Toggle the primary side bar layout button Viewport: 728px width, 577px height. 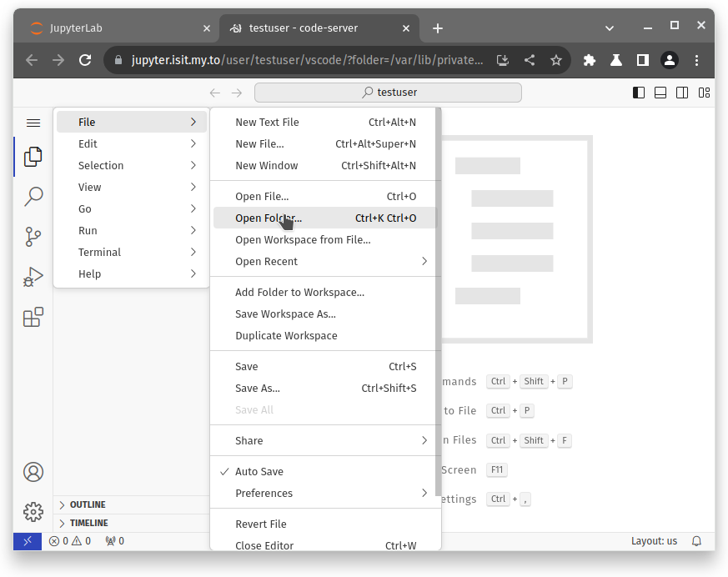tap(639, 93)
